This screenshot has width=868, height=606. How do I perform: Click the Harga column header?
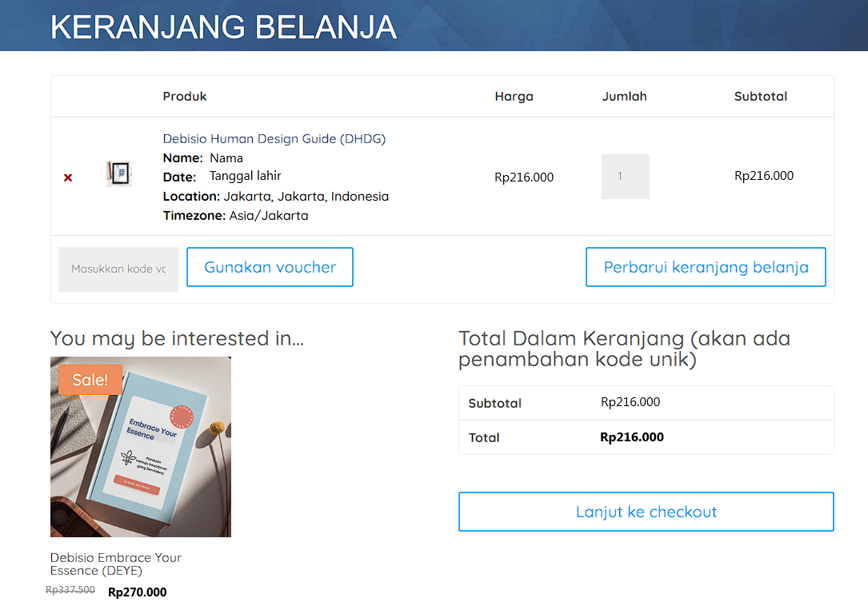tap(514, 96)
